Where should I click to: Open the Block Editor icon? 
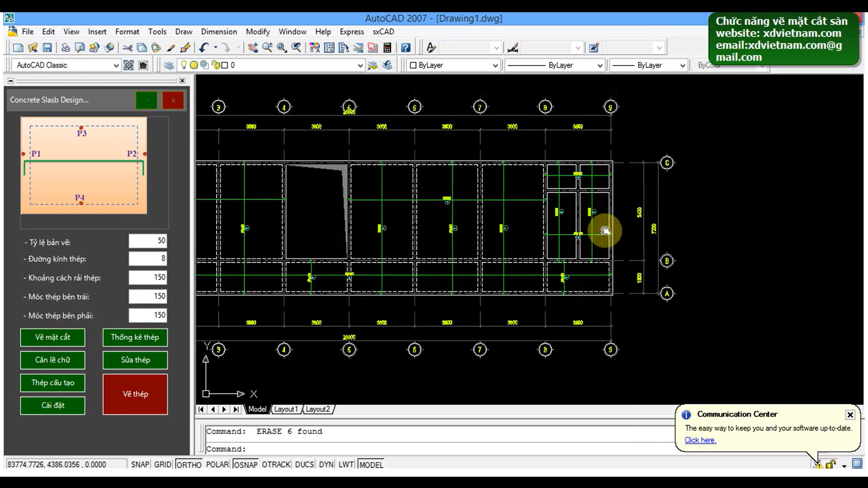[185, 47]
